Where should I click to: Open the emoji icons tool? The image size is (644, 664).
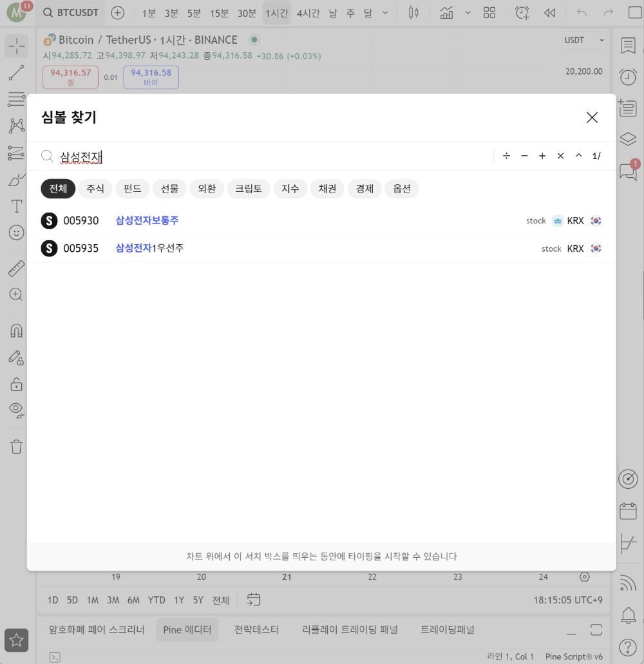(17, 232)
